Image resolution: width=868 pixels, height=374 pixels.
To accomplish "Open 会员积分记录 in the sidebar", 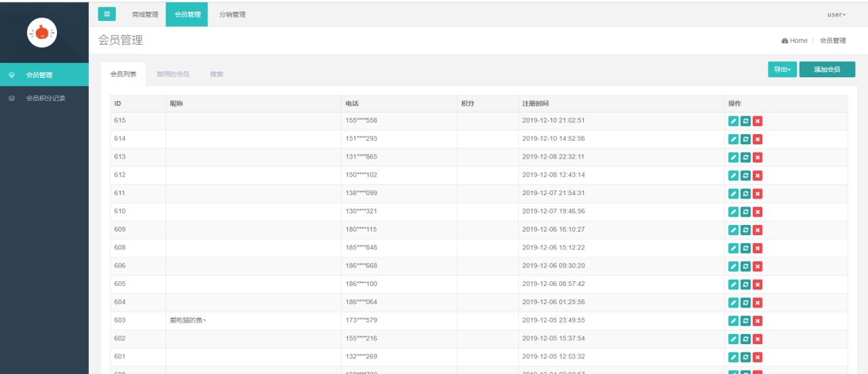I will [45, 98].
